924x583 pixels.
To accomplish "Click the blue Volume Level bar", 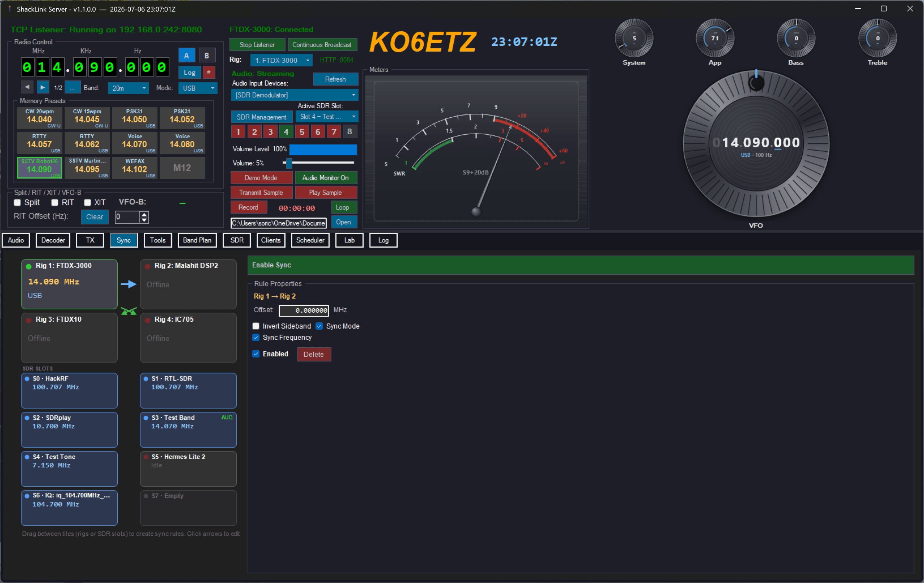I will point(323,149).
